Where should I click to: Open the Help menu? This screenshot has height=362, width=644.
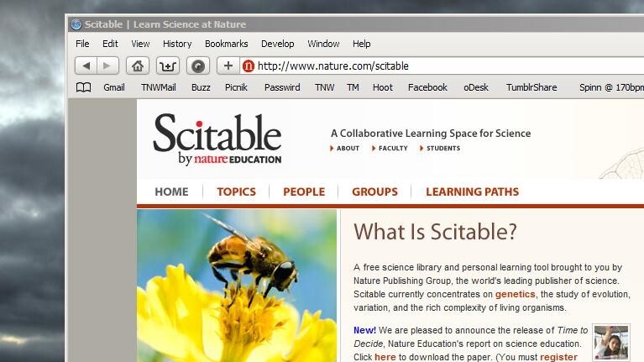coord(361,44)
